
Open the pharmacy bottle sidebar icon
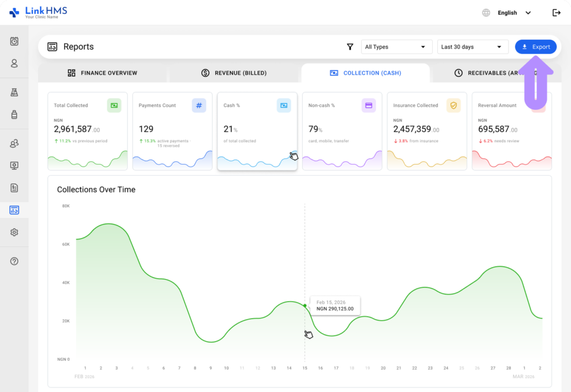[x=14, y=114]
